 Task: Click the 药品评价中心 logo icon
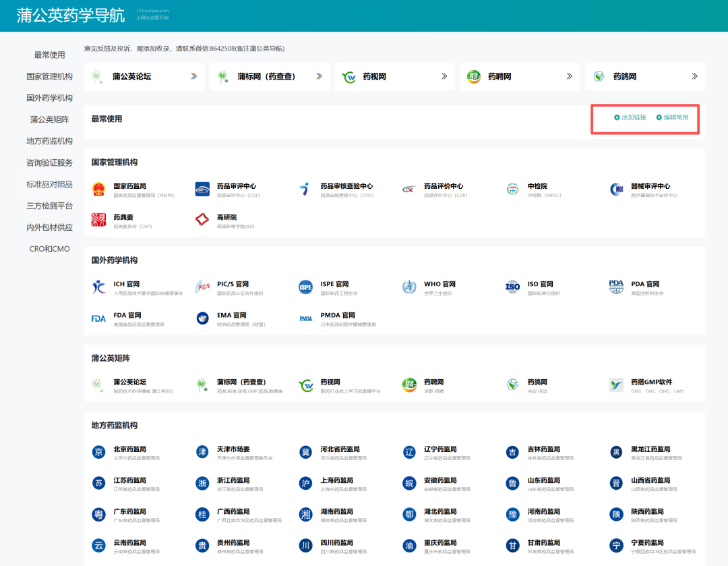pyautogui.click(x=409, y=189)
